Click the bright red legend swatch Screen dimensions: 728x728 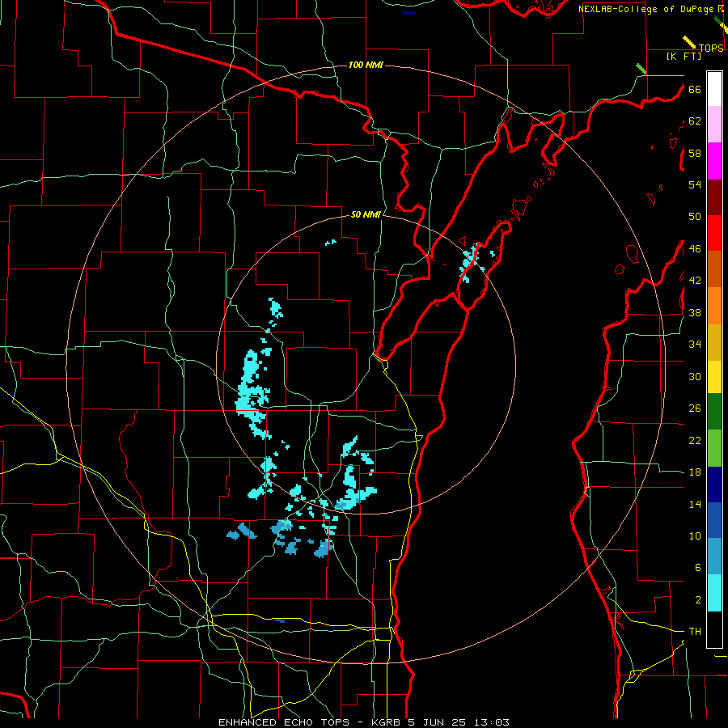714,233
